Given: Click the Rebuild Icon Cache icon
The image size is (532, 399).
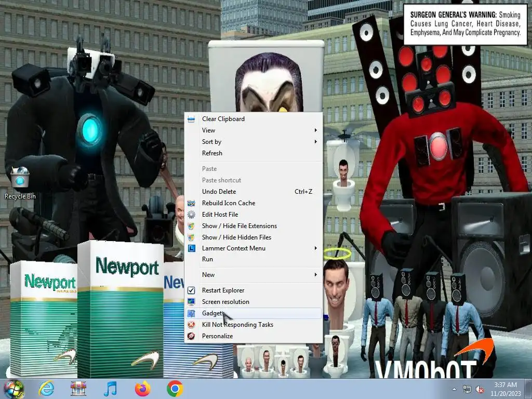Looking at the screenshot, I should click(x=191, y=203).
